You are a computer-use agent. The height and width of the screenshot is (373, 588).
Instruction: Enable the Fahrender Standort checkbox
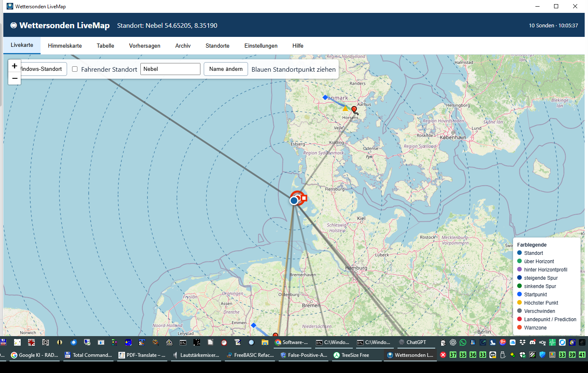click(75, 69)
